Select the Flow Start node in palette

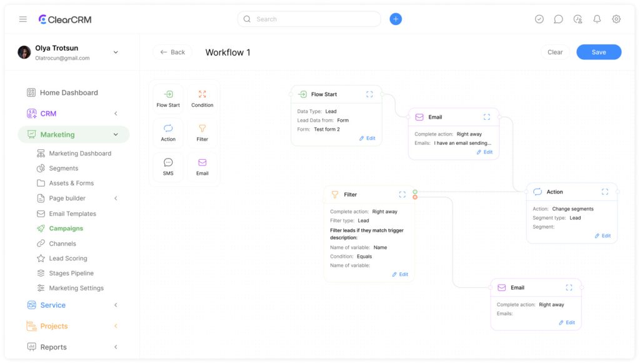point(168,98)
